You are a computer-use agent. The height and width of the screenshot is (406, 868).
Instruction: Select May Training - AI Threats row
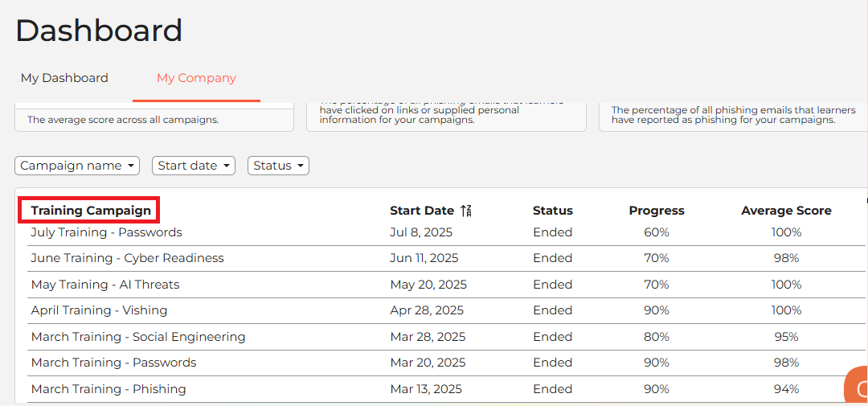[105, 285]
